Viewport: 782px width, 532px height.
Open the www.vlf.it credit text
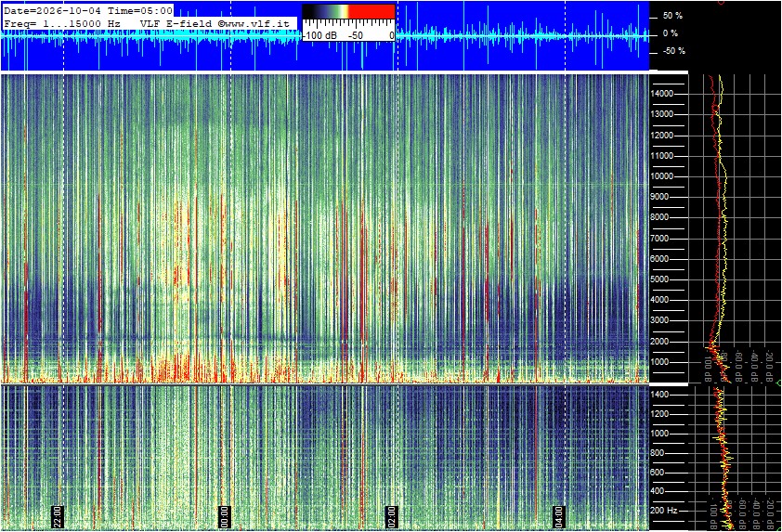(254, 23)
